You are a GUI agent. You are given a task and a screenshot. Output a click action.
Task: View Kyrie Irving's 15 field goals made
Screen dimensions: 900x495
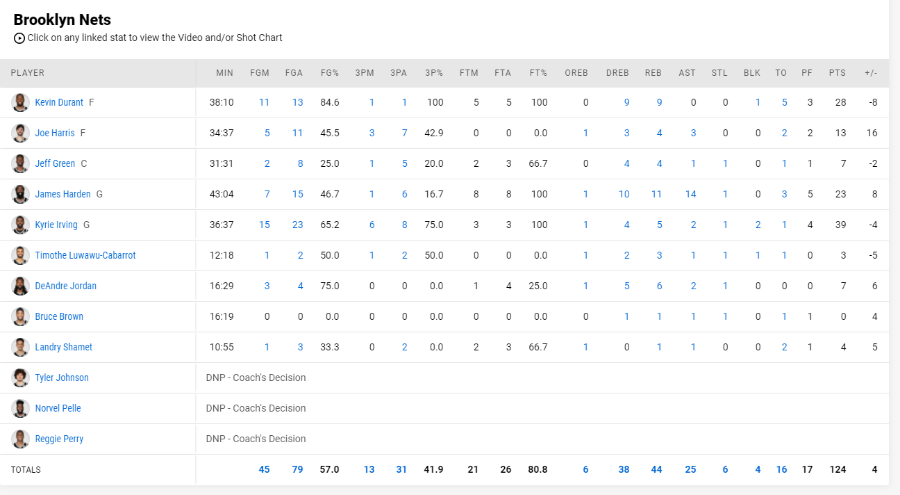click(264, 225)
